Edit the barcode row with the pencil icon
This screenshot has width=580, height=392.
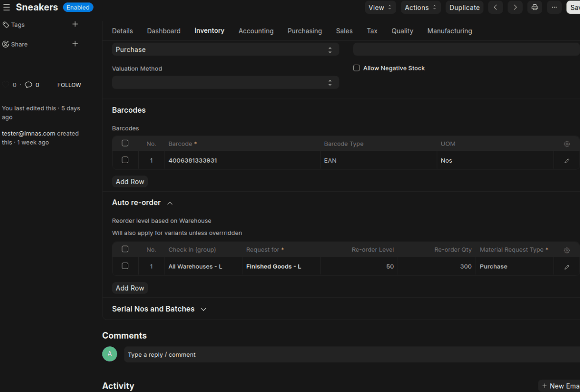(567, 160)
